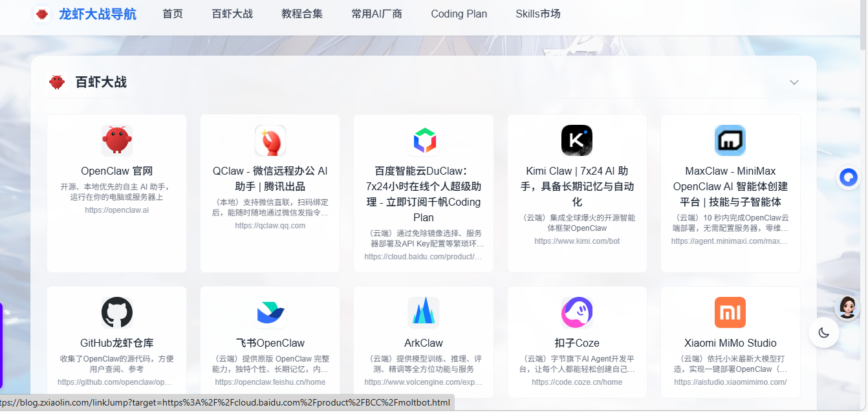
Task: Click the Coze purple face icon
Action: 577,312
